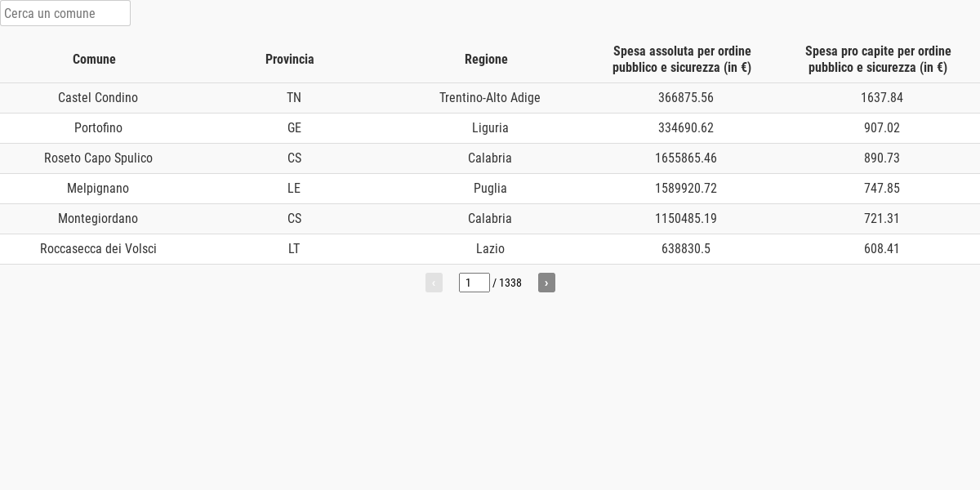The width and height of the screenshot is (980, 490).
Task: Click the Cerca un comune search field
Action: click(x=65, y=13)
